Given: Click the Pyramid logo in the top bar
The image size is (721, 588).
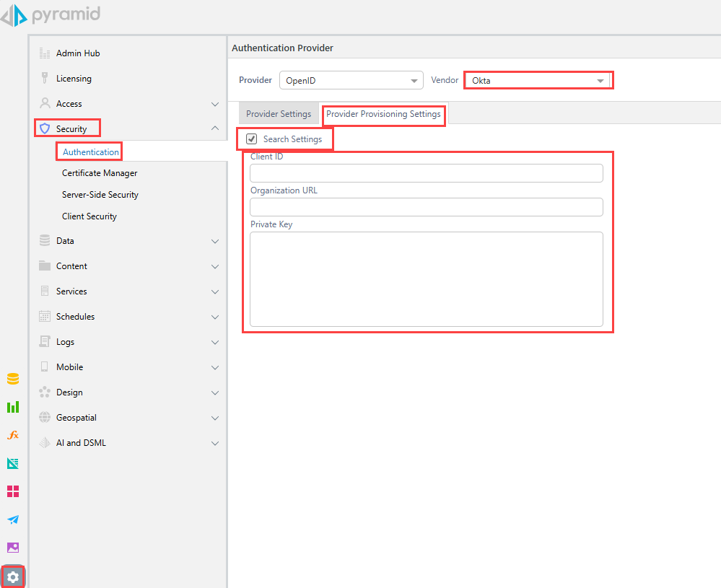Looking at the screenshot, I should click(51, 14).
